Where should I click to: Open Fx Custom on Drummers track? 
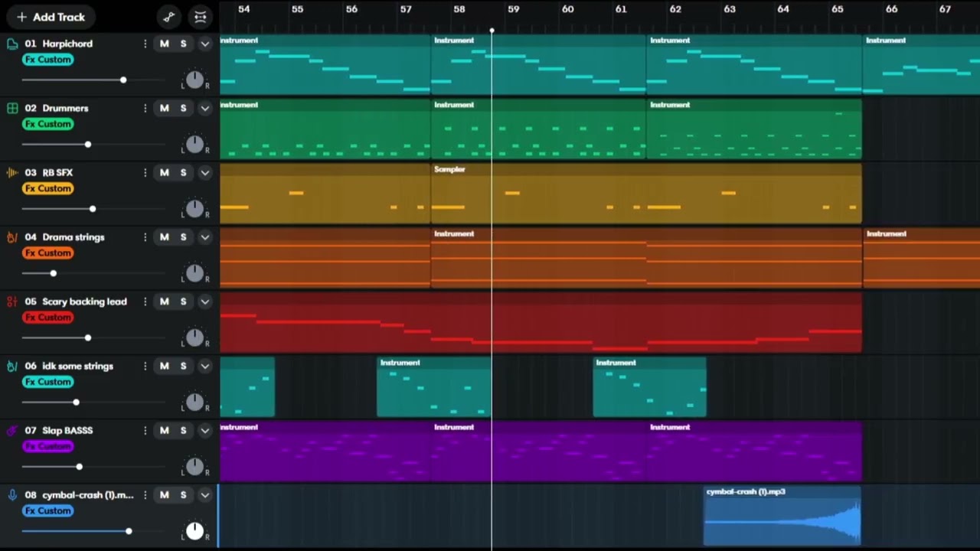pyautogui.click(x=48, y=124)
